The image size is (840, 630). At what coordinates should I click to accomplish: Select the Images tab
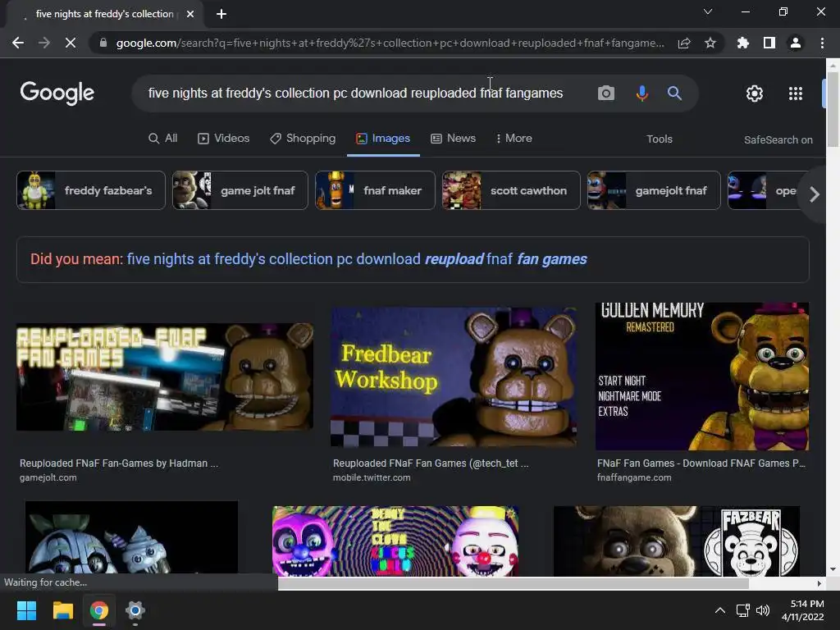pos(383,138)
